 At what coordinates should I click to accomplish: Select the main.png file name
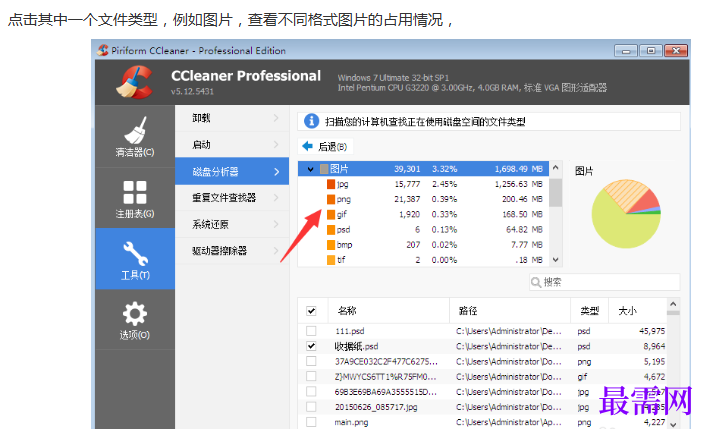coord(351,422)
